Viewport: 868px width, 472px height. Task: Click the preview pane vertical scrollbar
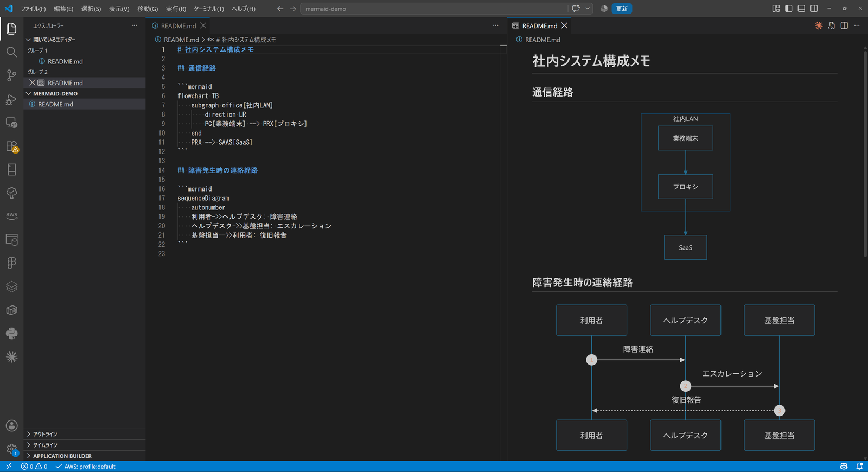click(x=865, y=154)
